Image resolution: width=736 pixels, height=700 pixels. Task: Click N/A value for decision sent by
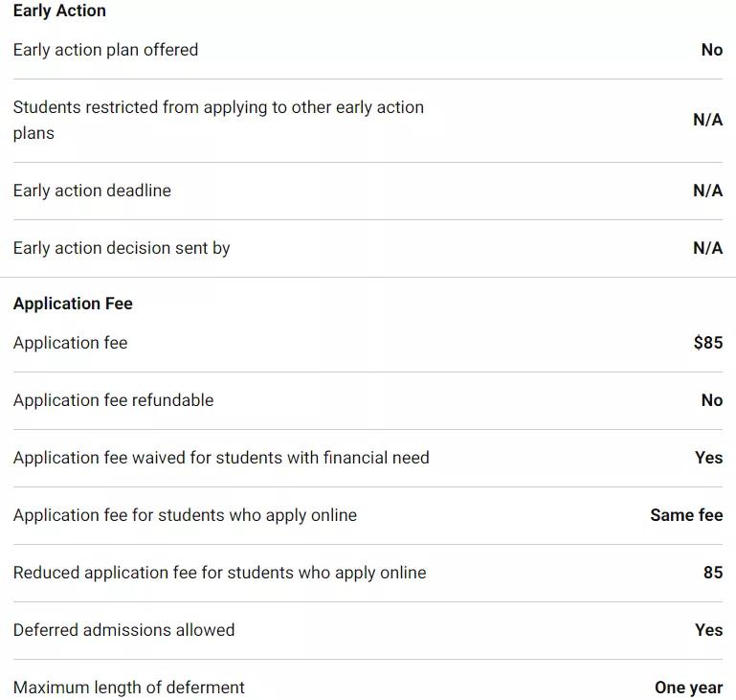point(707,248)
